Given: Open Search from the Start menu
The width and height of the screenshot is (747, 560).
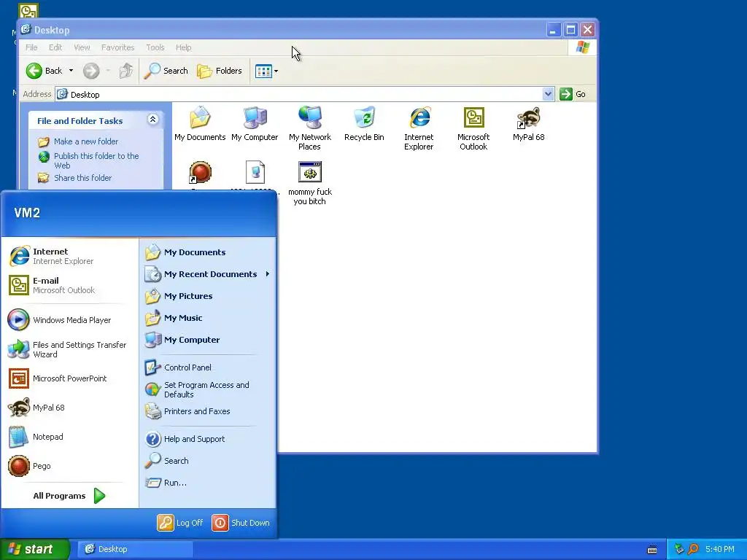Looking at the screenshot, I should point(208,461).
